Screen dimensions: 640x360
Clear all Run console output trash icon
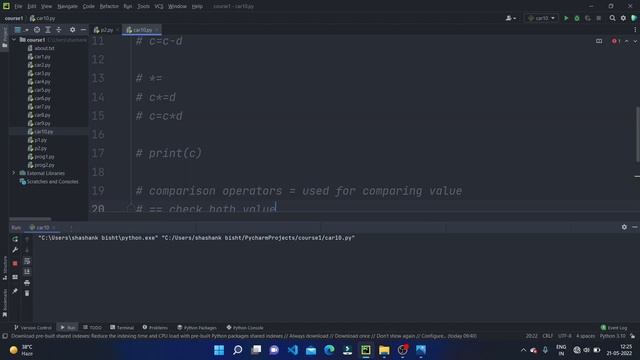click(x=27, y=293)
